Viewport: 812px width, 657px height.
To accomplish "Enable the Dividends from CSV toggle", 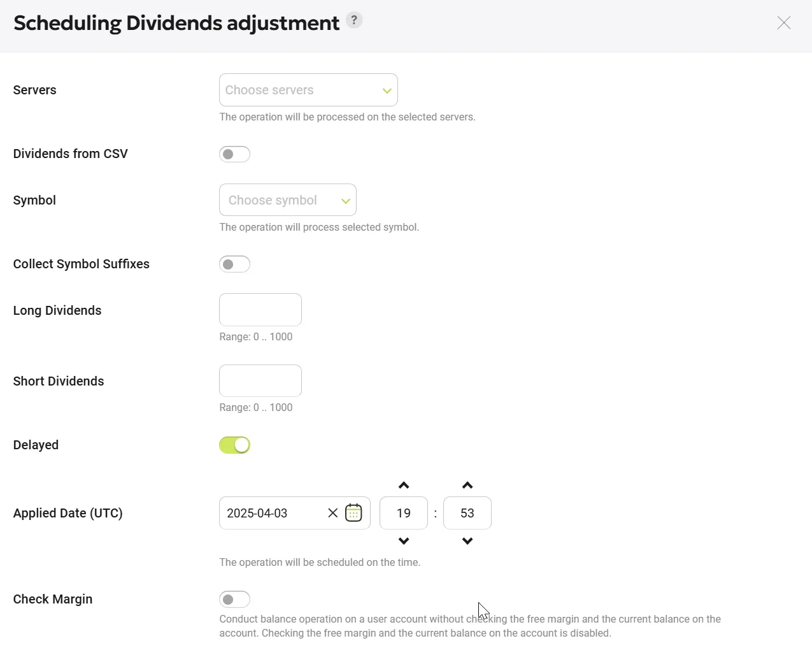I will pos(234,154).
